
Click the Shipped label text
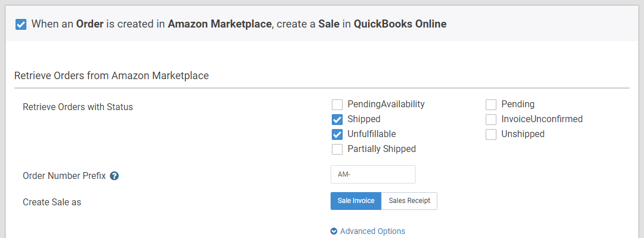tap(364, 119)
